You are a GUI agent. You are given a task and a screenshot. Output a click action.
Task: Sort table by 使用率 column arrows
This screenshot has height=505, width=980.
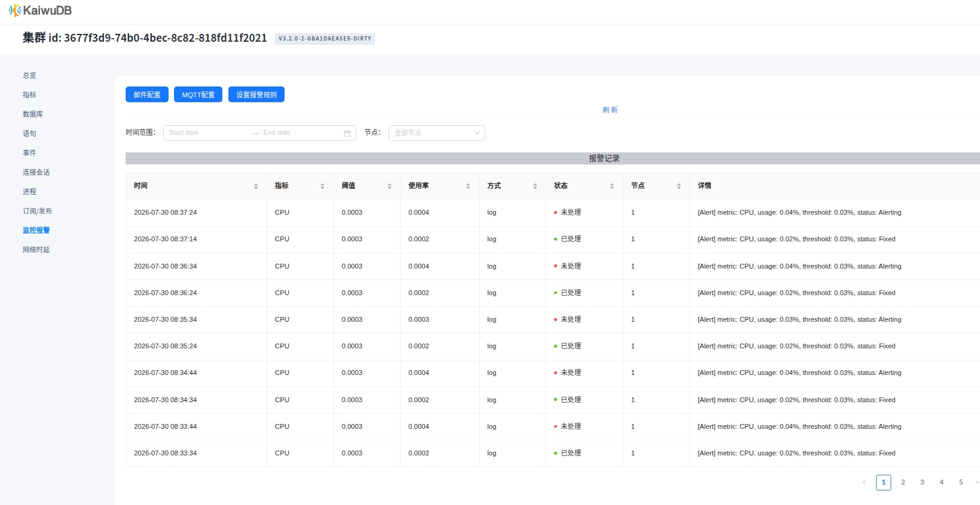[468, 186]
